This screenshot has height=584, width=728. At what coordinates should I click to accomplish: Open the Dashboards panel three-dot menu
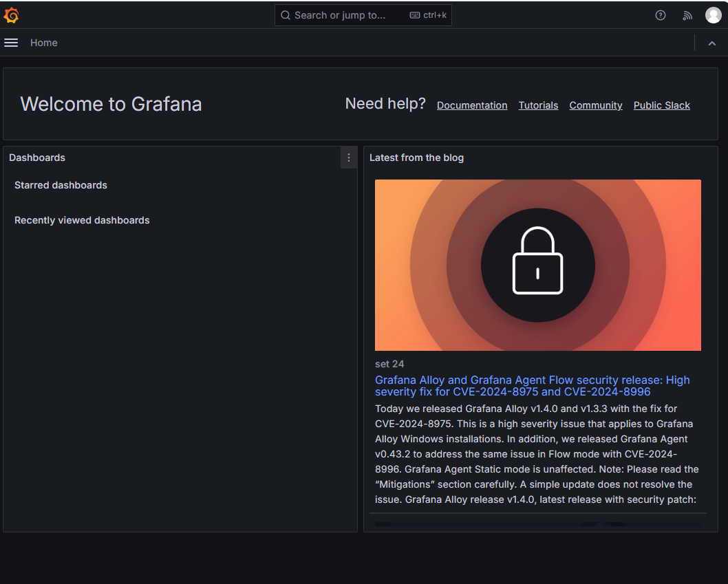point(349,158)
